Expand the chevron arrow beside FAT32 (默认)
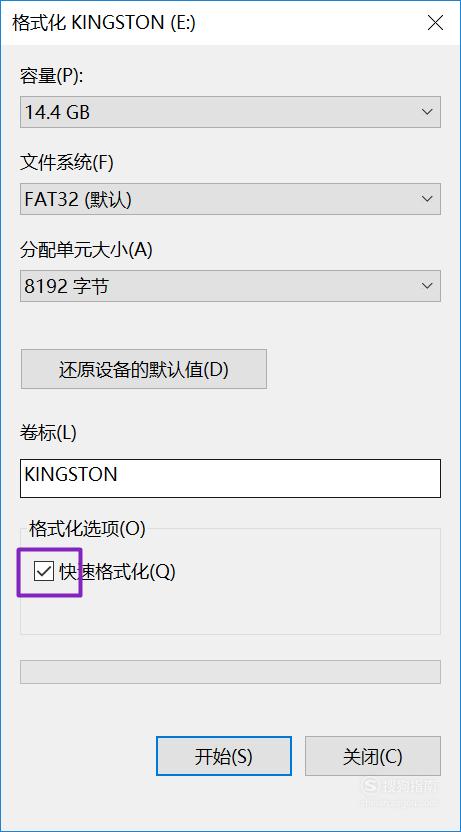Screen dimensions: 461x832 point(427,199)
